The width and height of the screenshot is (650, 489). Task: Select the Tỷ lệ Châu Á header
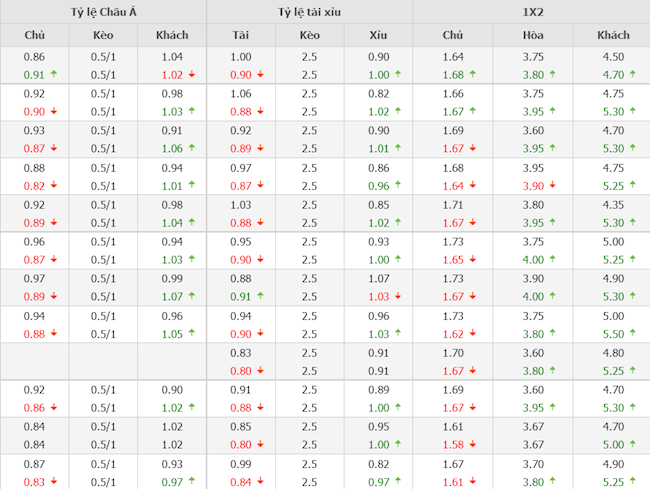tap(103, 12)
